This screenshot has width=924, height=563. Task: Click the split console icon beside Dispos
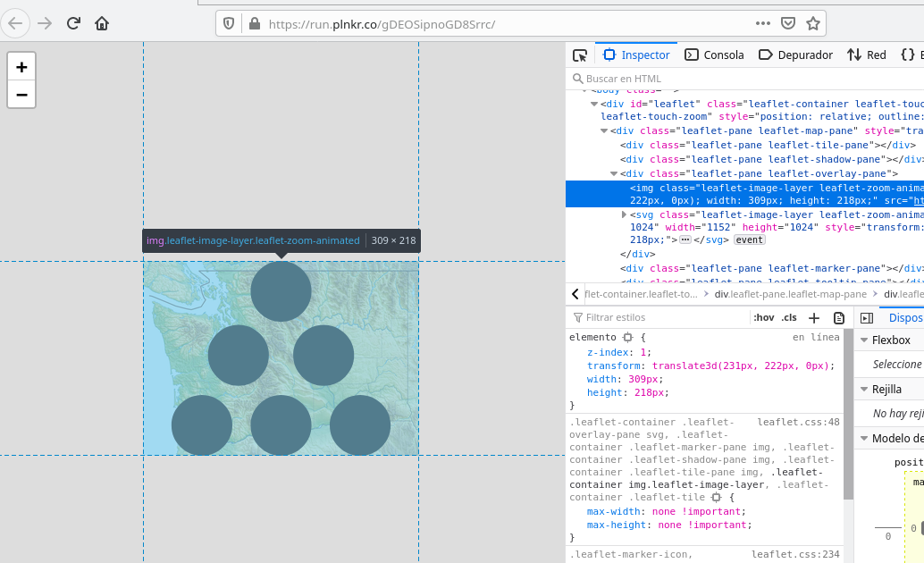coord(866,317)
